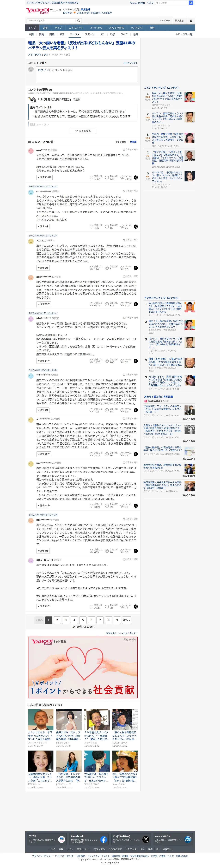Click うーん icon on hbj******** comment
Viewport: 220px width, 868px height.
pos(123,551)
